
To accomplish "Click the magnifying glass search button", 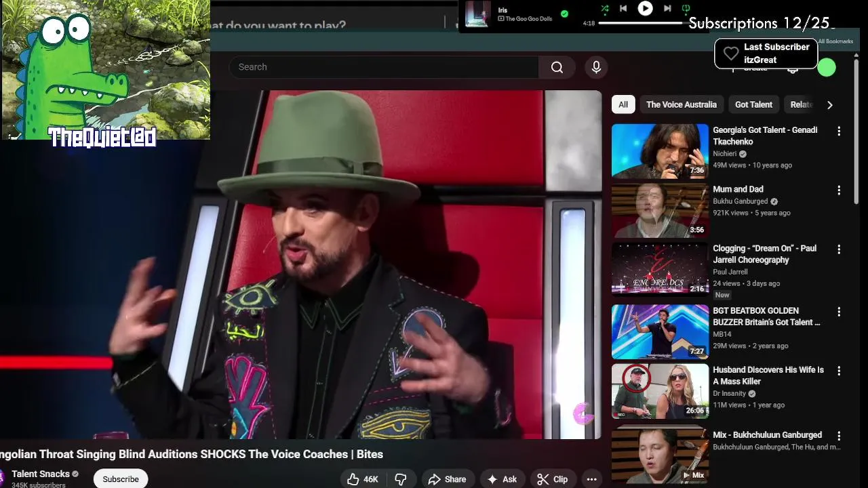I will tap(557, 67).
